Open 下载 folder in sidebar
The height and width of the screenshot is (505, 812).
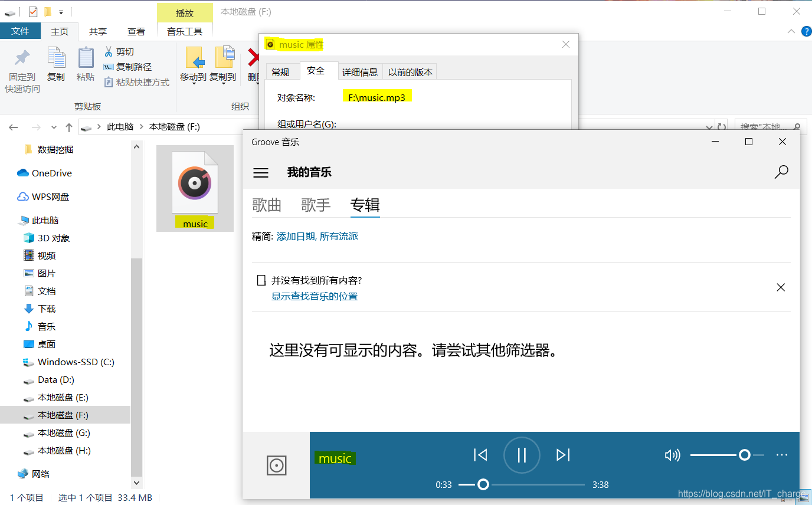pos(47,309)
